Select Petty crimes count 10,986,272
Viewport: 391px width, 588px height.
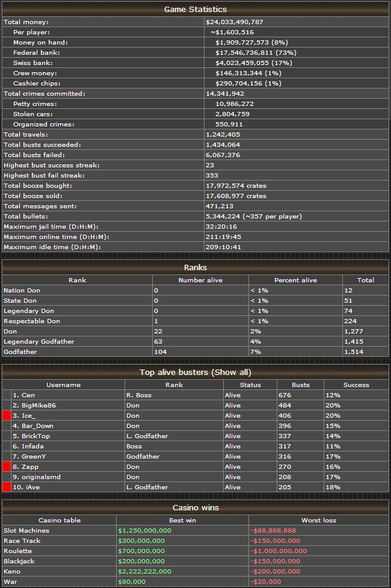tap(235, 104)
